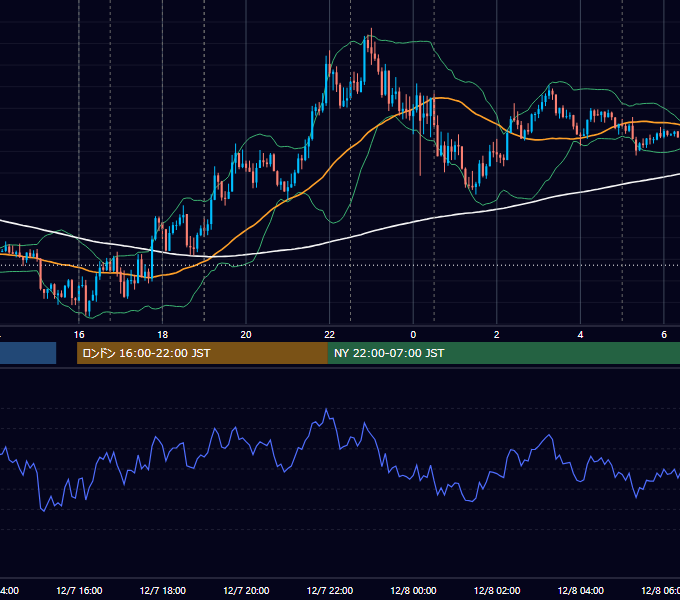Click hour label 16 on price chart axis
This screenshot has width=680, height=600.
tap(79, 334)
